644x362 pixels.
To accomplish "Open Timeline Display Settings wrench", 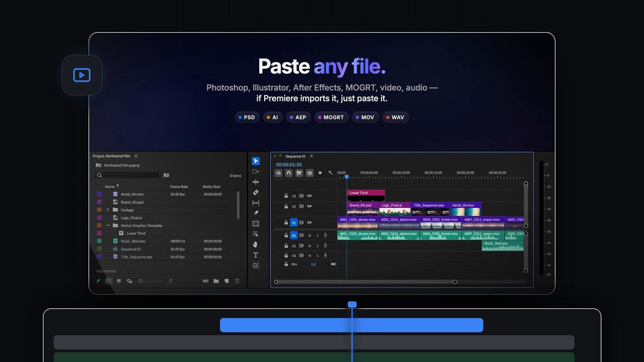I will click(331, 173).
